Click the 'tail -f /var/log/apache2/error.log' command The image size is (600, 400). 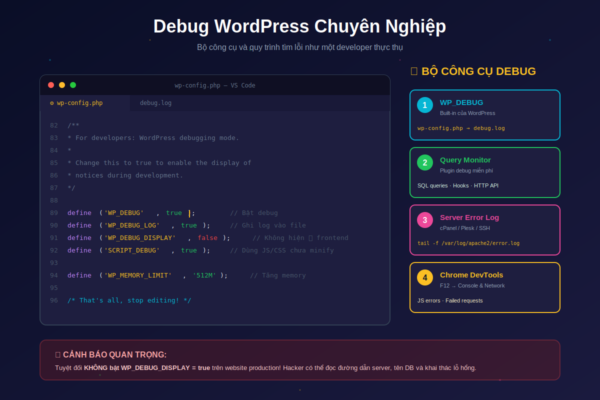click(468, 243)
